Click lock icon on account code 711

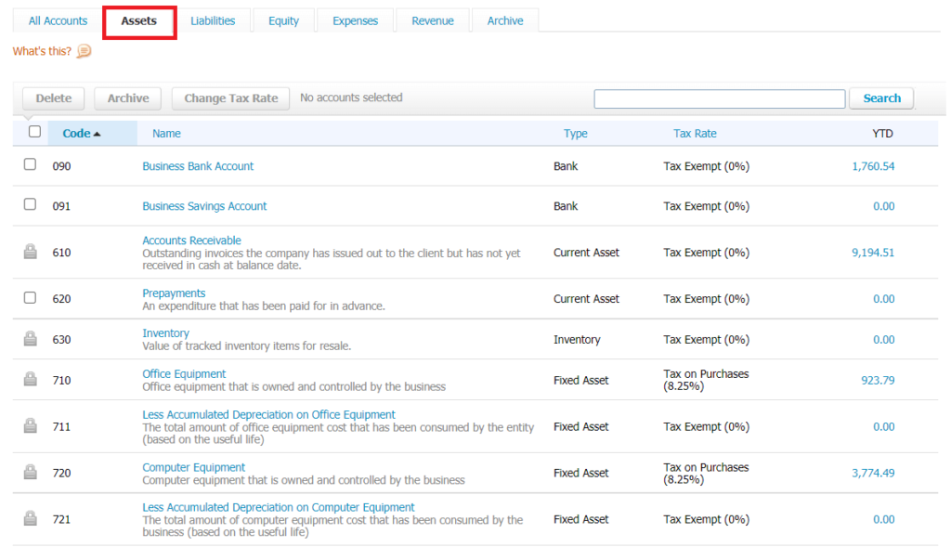[x=30, y=426]
